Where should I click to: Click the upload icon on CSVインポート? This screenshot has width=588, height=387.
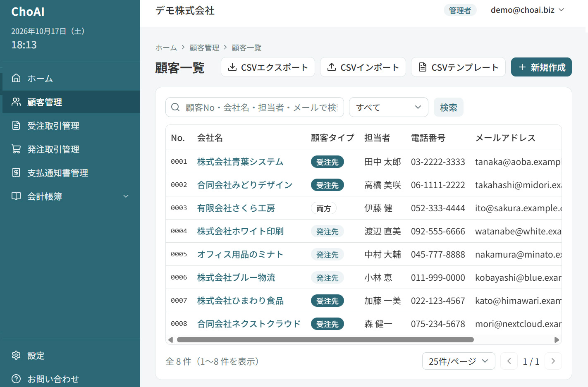click(x=332, y=67)
